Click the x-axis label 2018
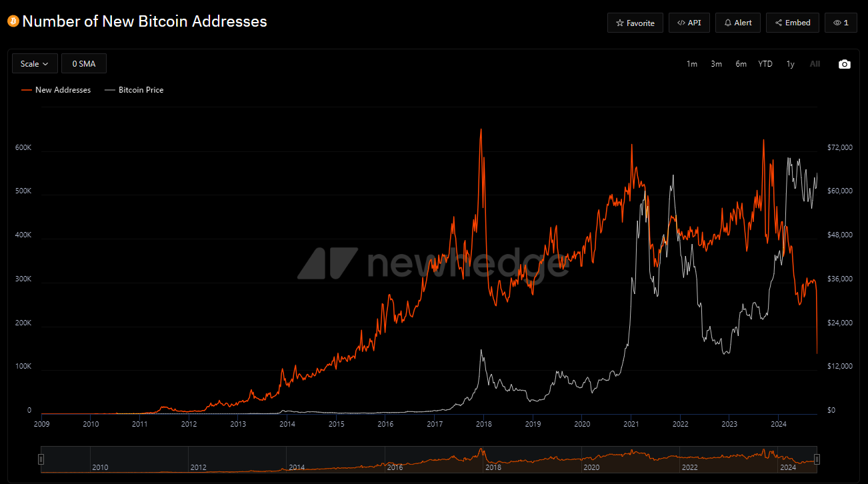This screenshot has height=484, width=868. click(483, 423)
